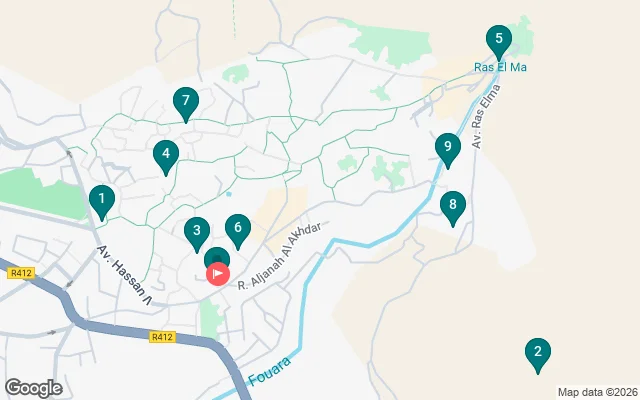The height and width of the screenshot is (400, 640).
Task: Click the Google logo
Action: pos(34,388)
